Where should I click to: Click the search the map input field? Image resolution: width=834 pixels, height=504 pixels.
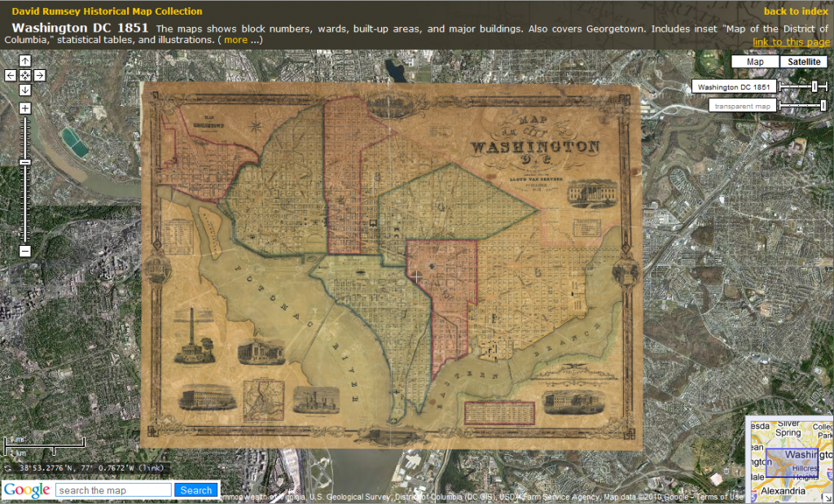coord(114,490)
